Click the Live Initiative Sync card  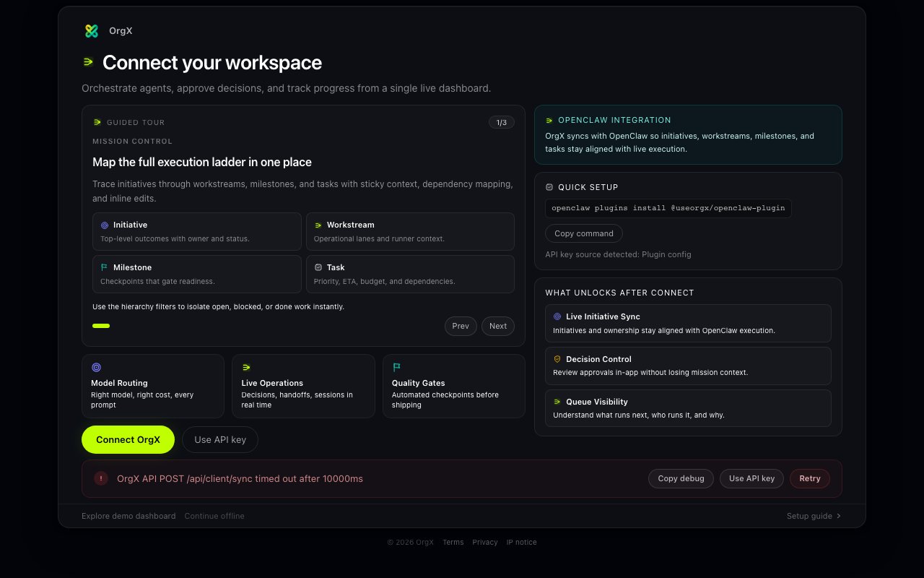tap(688, 323)
